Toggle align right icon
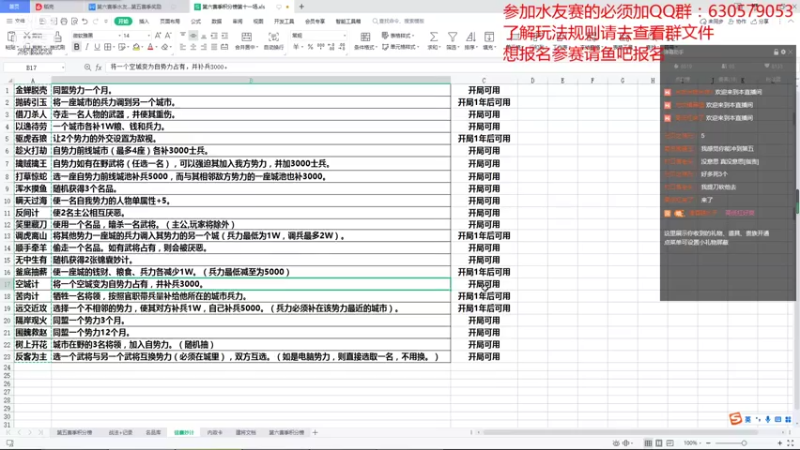 coord(204,47)
